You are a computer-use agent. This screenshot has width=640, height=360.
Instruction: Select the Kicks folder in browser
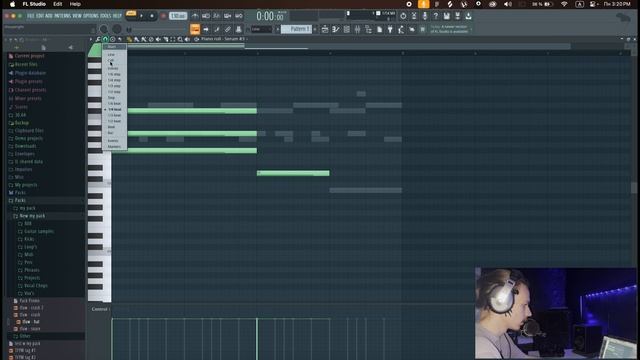(29, 239)
